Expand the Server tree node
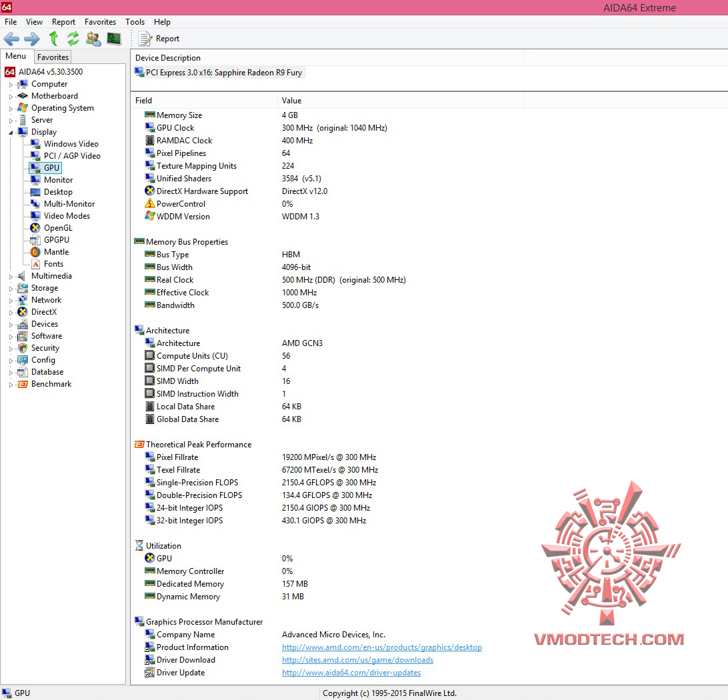This screenshot has height=700, width=728. [11, 121]
